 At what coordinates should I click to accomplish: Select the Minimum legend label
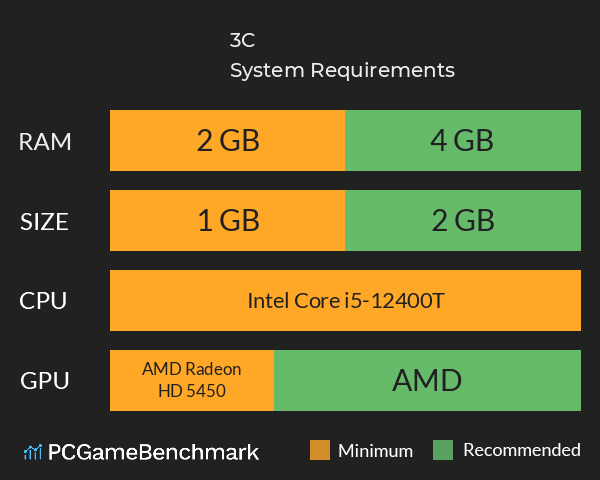375,451
